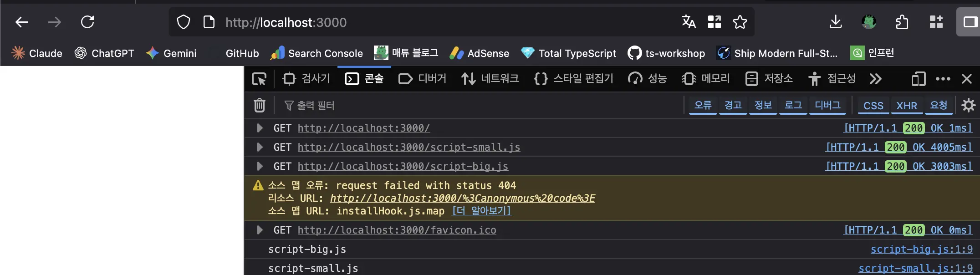980x275 pixels.
Task: Open the localhost:3000/script-small.js URL link
Action: (x=409, y=147)
